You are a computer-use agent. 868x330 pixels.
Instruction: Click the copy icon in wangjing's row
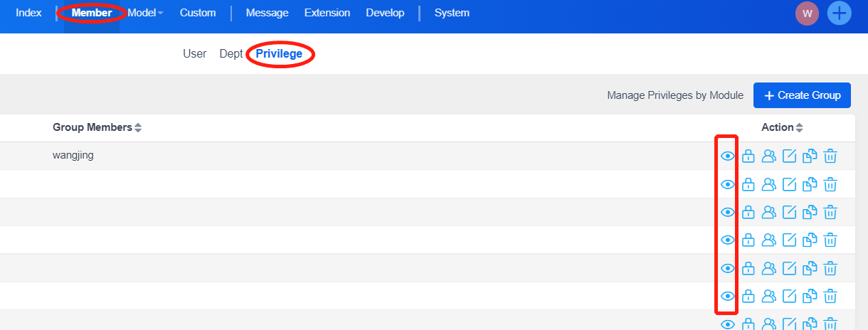point(810,156)
